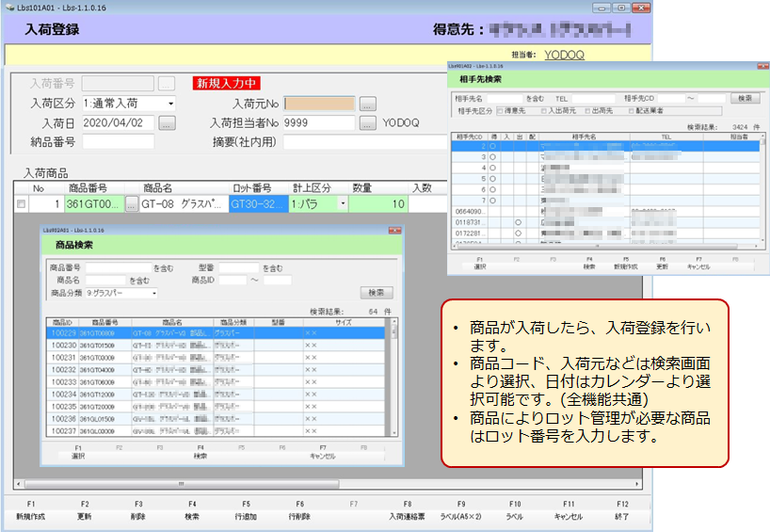Open lookup button next to 入荷元No field
This screenshot has height=532, width=770.
pos(368,104)
